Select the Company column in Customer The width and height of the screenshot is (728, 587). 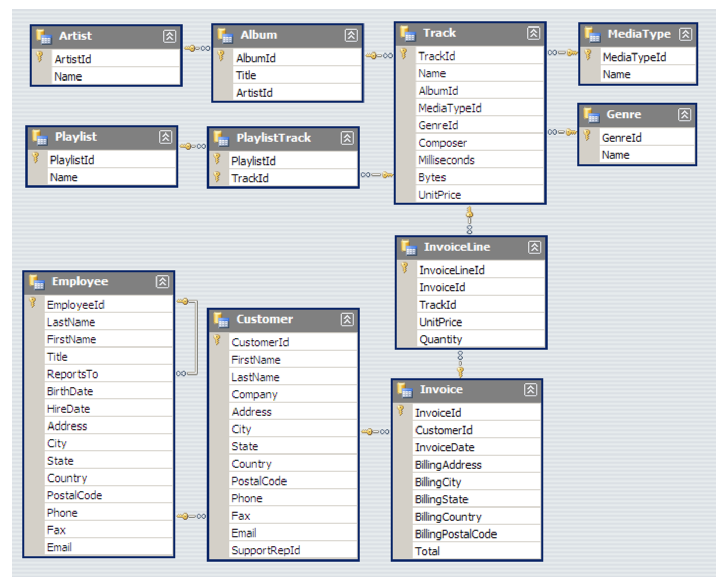[294, 394]
